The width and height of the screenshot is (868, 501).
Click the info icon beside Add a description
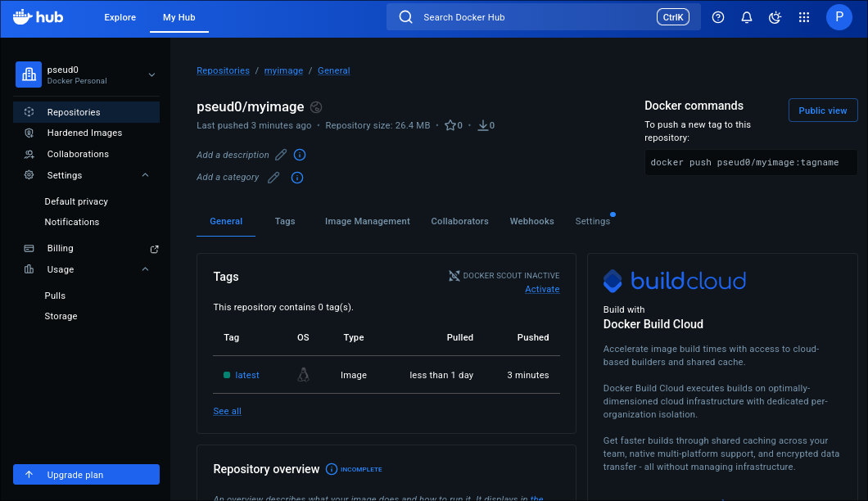300,155
